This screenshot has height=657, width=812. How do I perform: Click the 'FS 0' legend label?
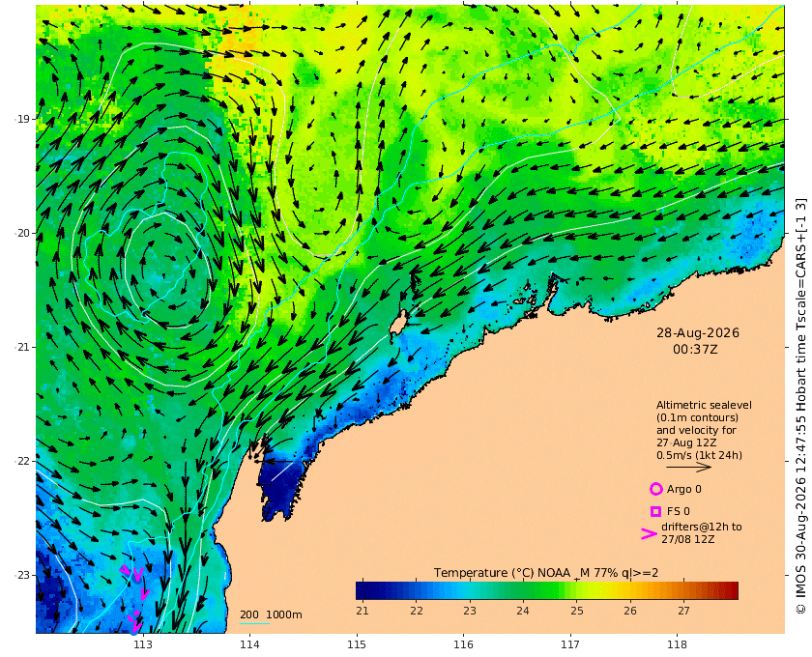[x=679, y=511]
